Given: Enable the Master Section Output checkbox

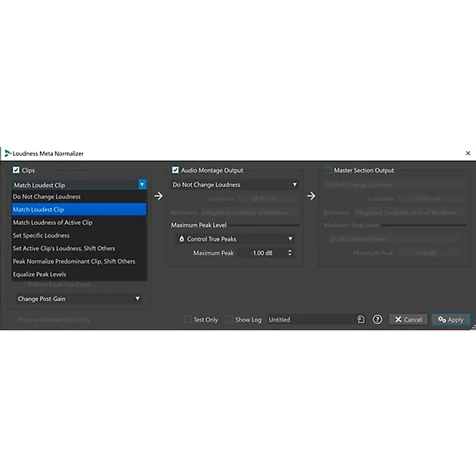Looking at the screenshot, I should point(328,170).
